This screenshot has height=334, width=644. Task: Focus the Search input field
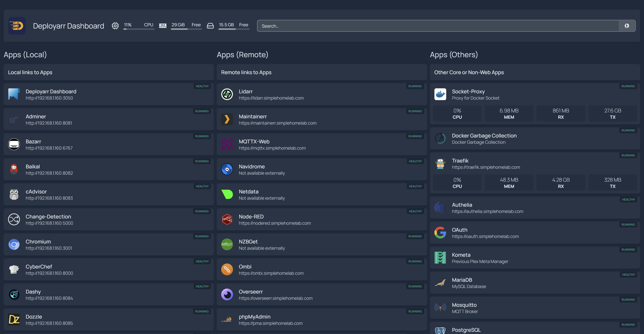pyautogui.click(x=438, y=26)
